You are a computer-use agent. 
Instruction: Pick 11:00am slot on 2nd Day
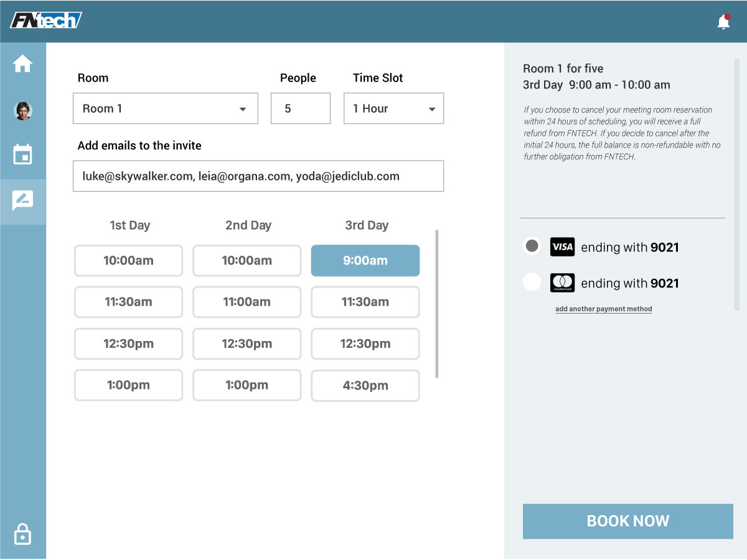(247, 302)
